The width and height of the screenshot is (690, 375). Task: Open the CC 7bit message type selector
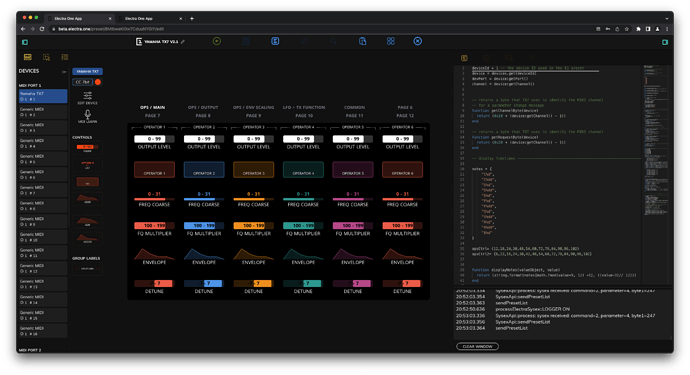click(x=83, y=82)
